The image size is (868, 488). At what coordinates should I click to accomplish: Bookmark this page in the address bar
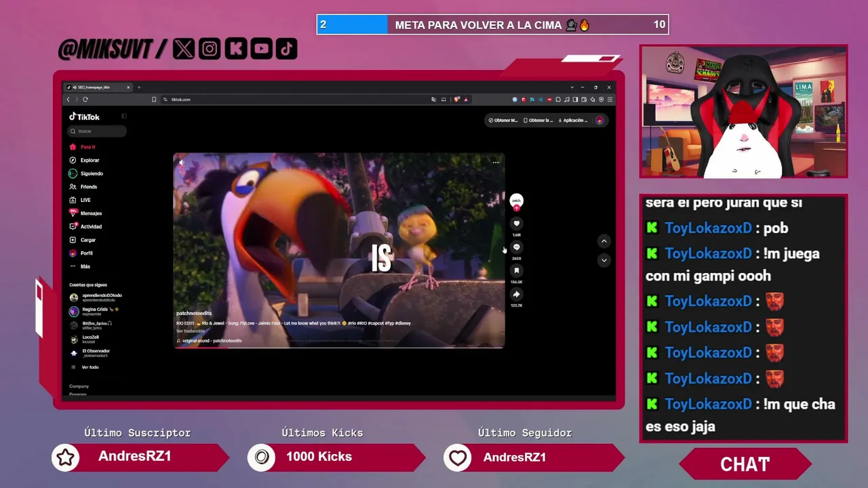154,100
